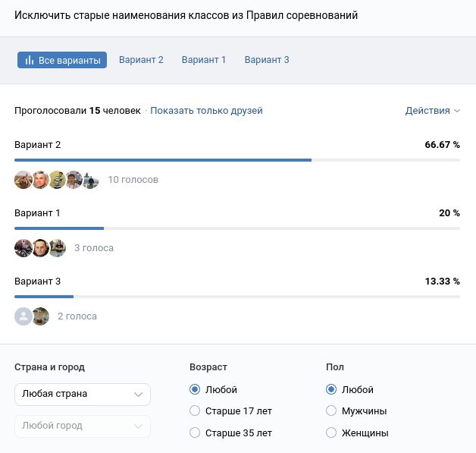This screenshot has width=476, height=453.
Task: Switch to the Вариант 2 tab
Action: point(141,60)
